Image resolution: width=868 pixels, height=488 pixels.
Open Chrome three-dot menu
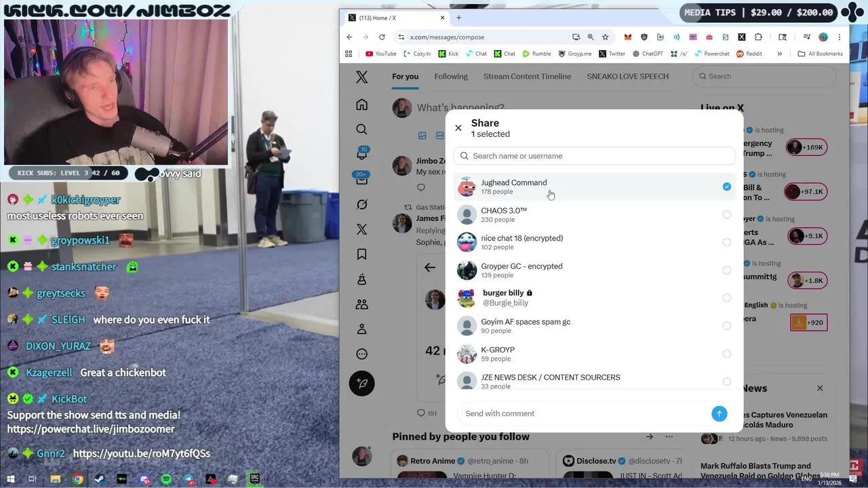(x=840, y=37)
